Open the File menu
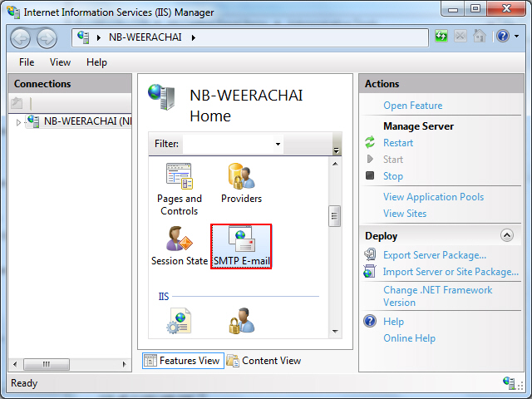The height and width of the screenshot is (399, 532). click(27, 62)
